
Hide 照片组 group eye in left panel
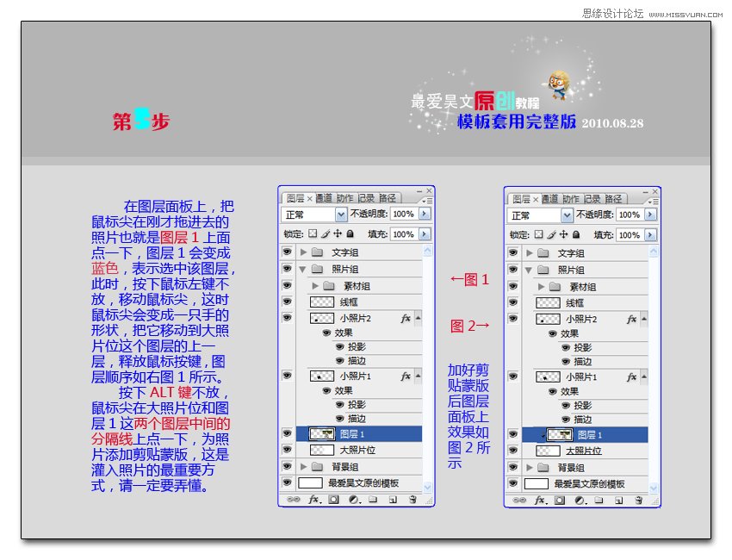point(287,269)
